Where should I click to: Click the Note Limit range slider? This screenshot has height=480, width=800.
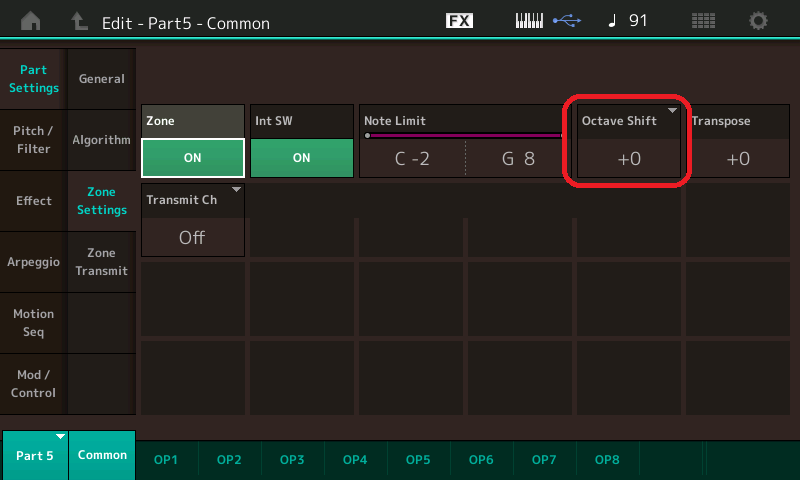(x=464, y=135)
